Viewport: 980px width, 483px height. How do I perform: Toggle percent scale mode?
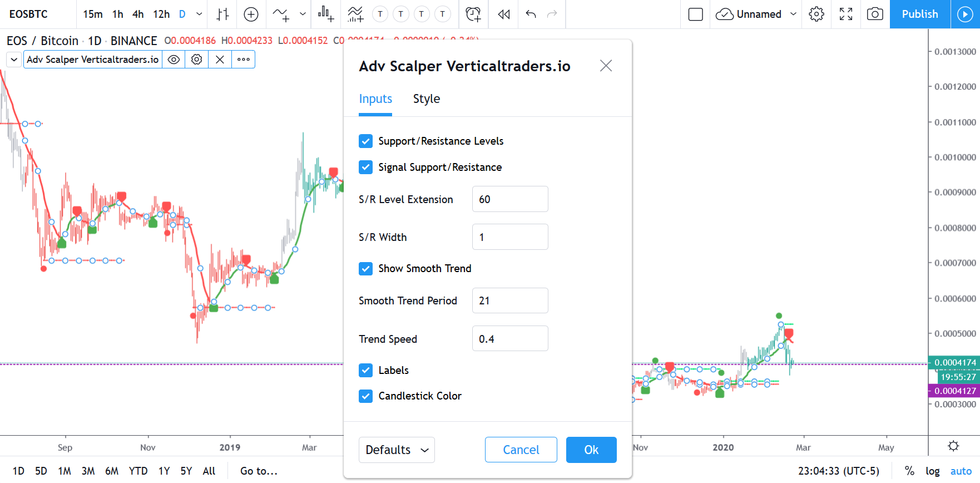coord(909,471)
